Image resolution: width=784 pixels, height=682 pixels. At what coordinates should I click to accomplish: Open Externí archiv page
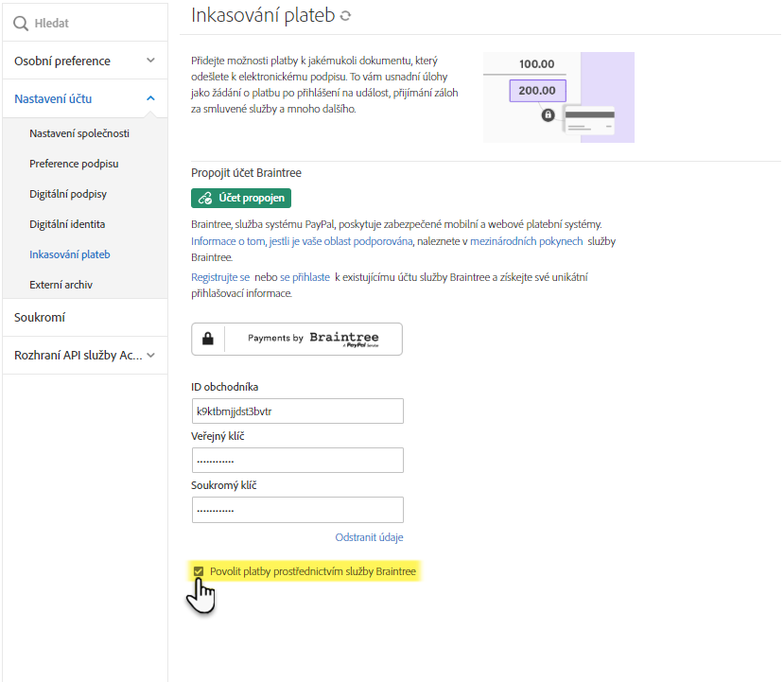click(61, 285)
